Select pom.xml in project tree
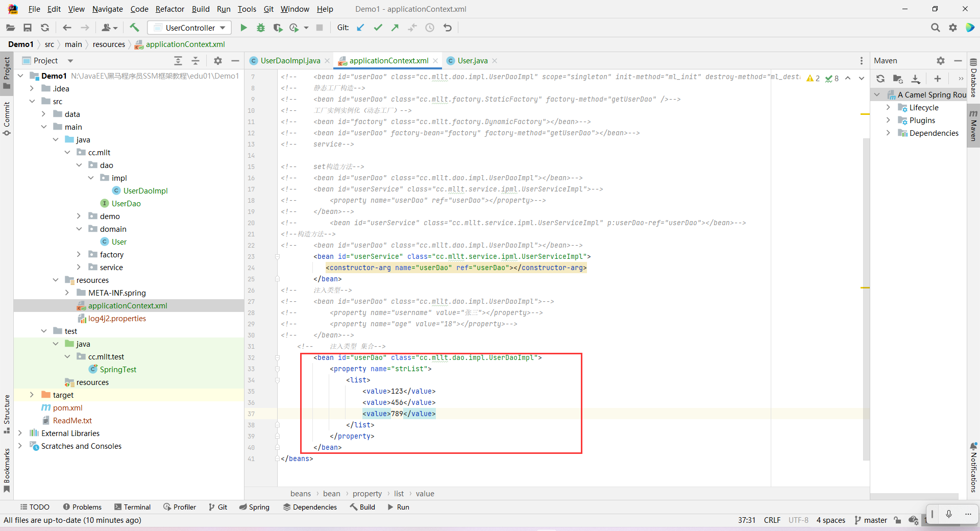Screen dimensions: 980x531 click(x=67, y=407)
